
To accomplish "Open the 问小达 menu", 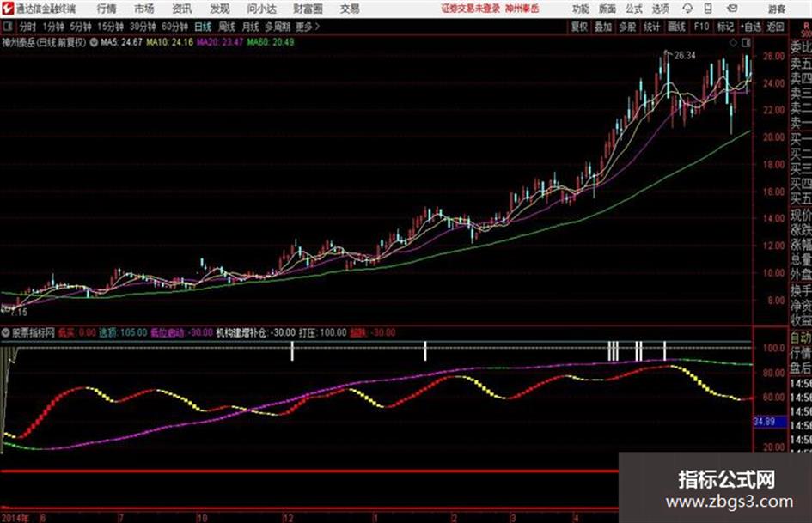I will click(x=261, y=9).
